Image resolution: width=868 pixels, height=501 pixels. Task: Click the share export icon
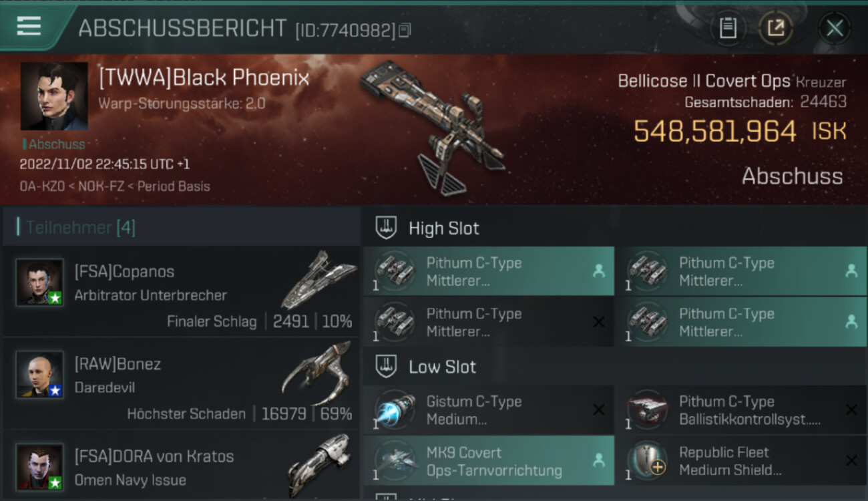[775, 28]
